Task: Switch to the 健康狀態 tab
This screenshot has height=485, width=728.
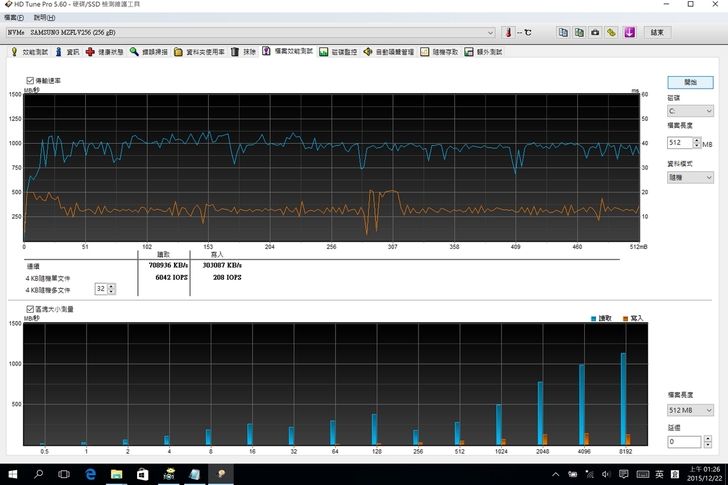Action: 105,51
